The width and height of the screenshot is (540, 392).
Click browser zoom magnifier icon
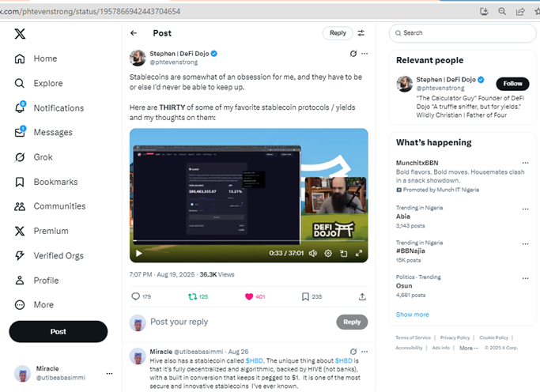(502, 11)
